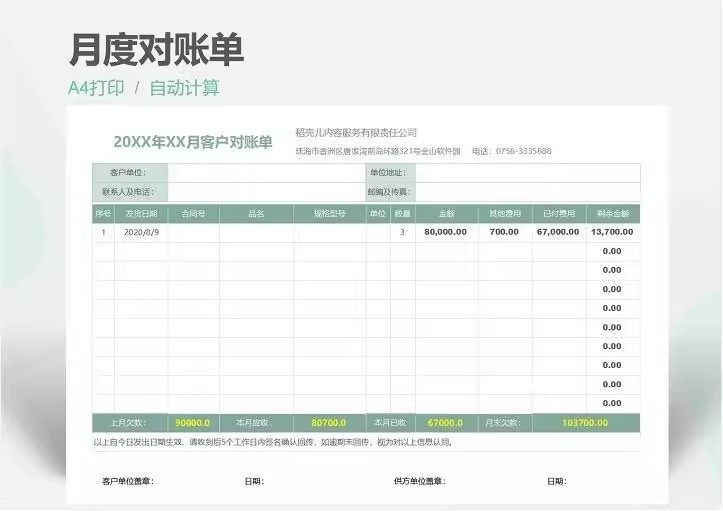Screen dimensions: 723x511
Task: Select company name 稻壳儿内容服务有限责任公司
Action: 356,133
